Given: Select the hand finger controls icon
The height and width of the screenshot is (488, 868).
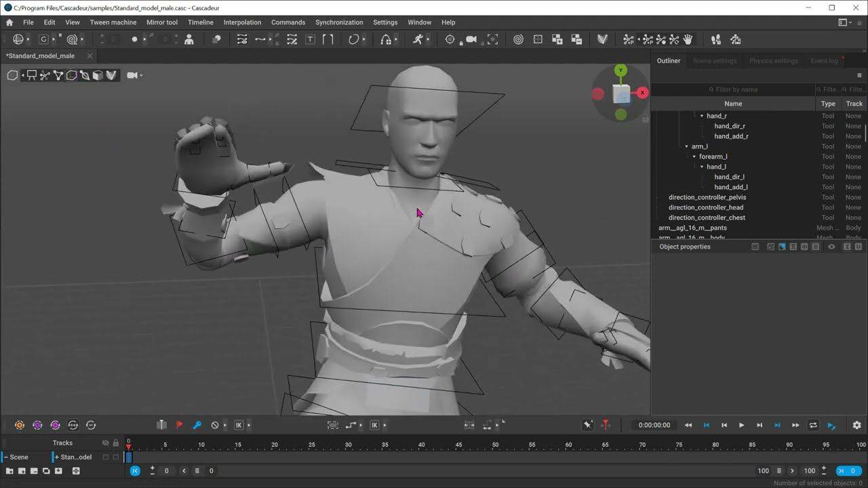Looking at the screenshot, I should (x=688, y=39).
